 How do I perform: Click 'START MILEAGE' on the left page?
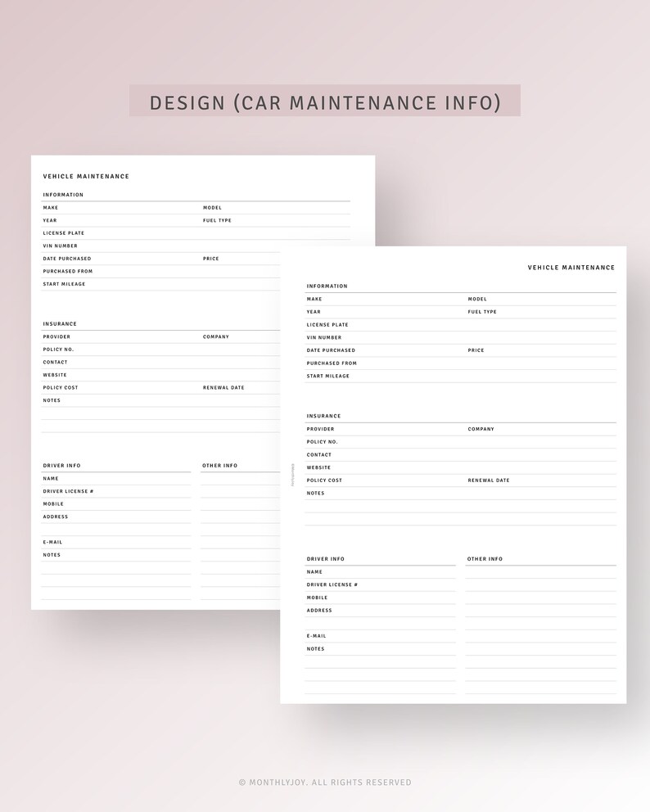click(64, 284)
